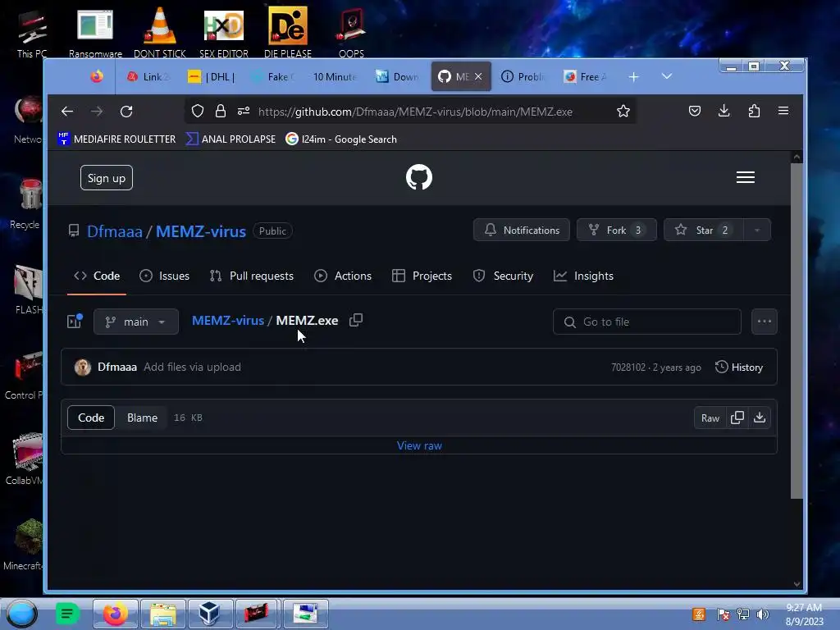
Task: Switch to the Free tab
Action: tap(585, 76)
